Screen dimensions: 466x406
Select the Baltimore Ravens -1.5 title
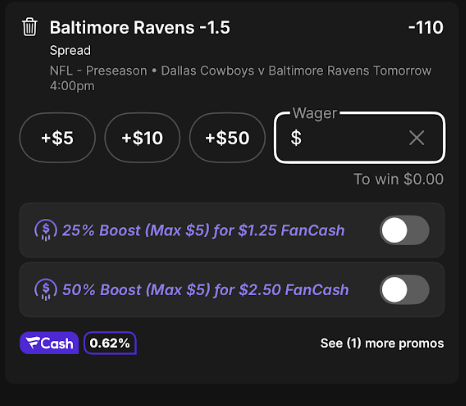tap(140, 27)
